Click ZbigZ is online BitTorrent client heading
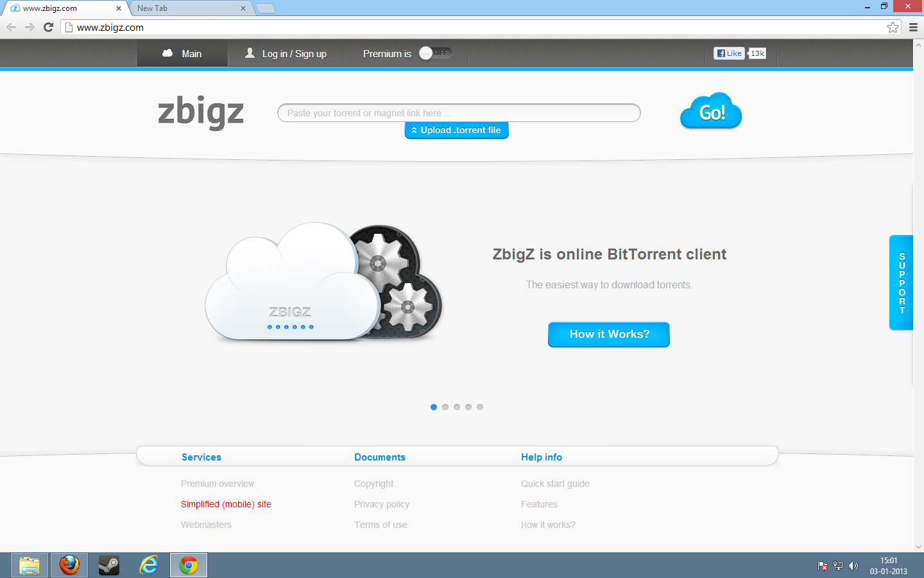The image size is (924, 578). 609,254
